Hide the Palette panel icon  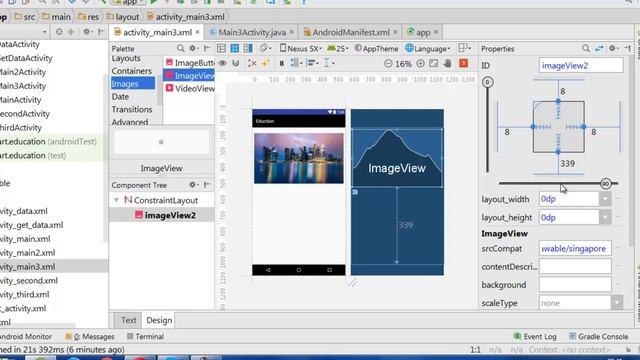(207, 49)
